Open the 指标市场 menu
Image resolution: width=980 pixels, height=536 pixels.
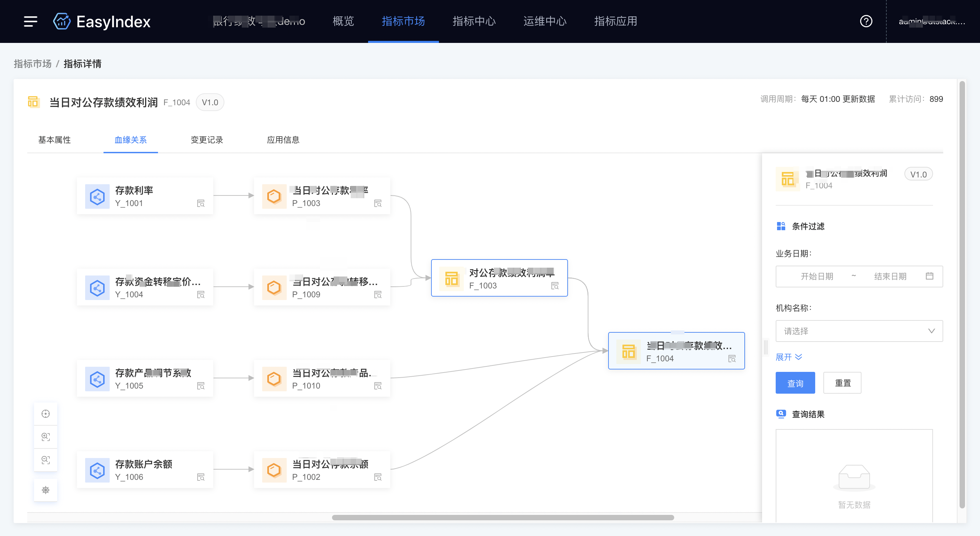[403, 21]
